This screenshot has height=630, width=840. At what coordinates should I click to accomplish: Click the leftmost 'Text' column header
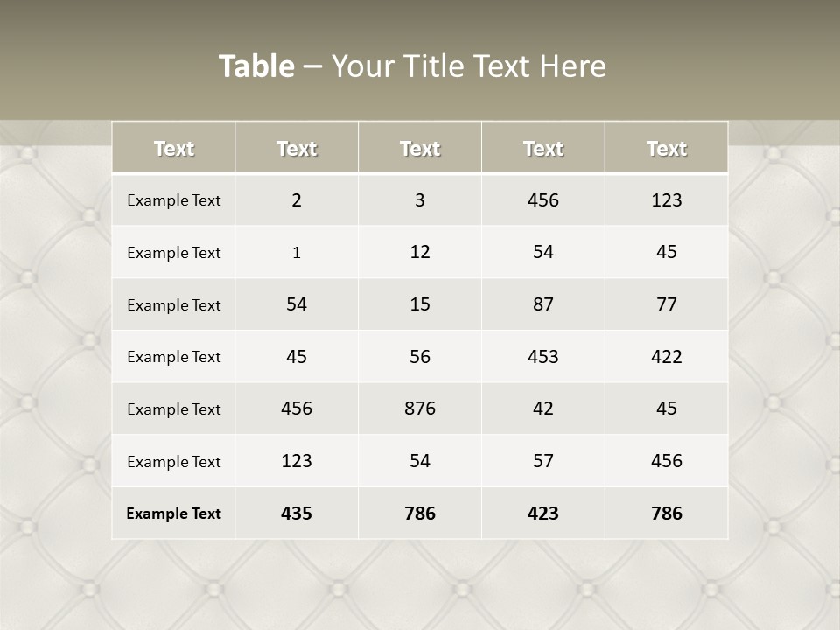[x=174, y=149]
